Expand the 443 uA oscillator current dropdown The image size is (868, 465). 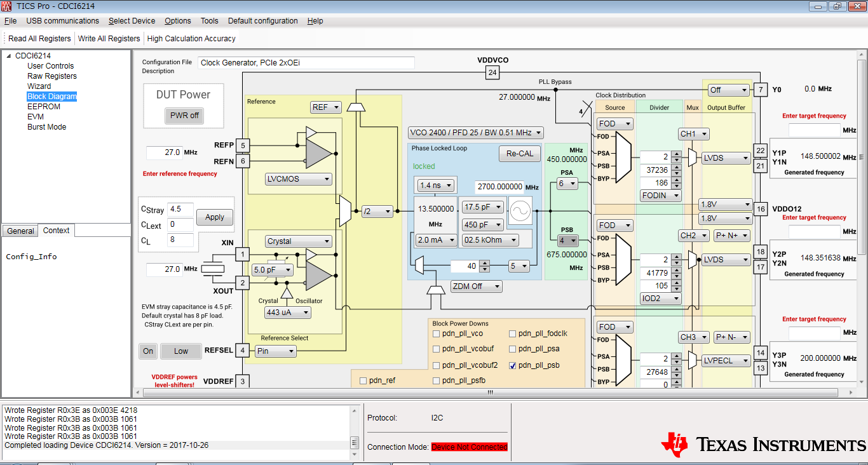(x=288, y=313)
